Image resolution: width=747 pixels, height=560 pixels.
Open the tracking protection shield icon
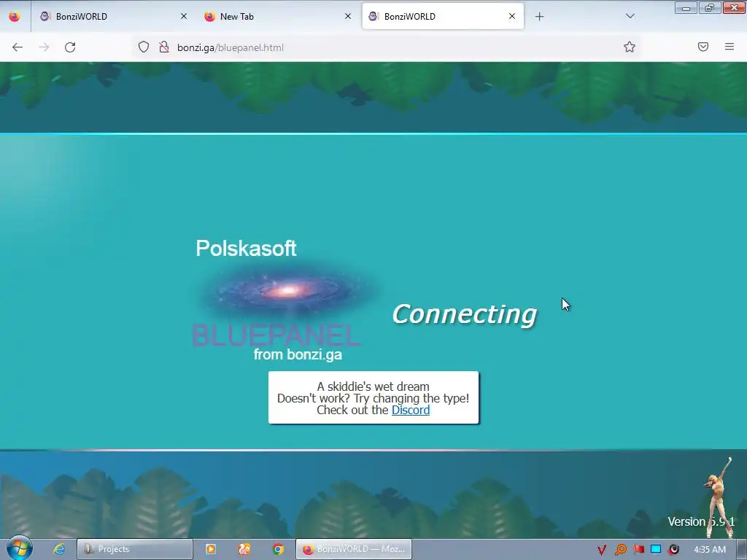point(144,47)
